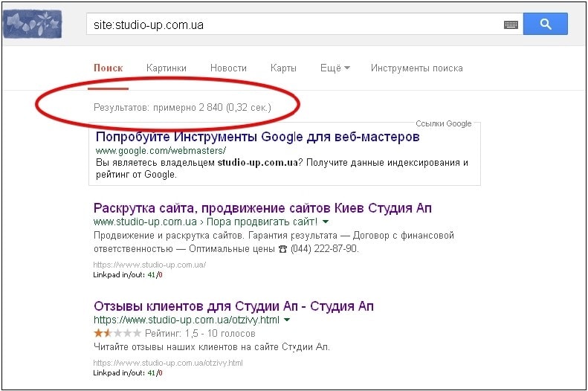Open 'Отзывы клиентов для Студии Ап' result
588x391 pixels.
pyautogui.click(x=233, y=306)
